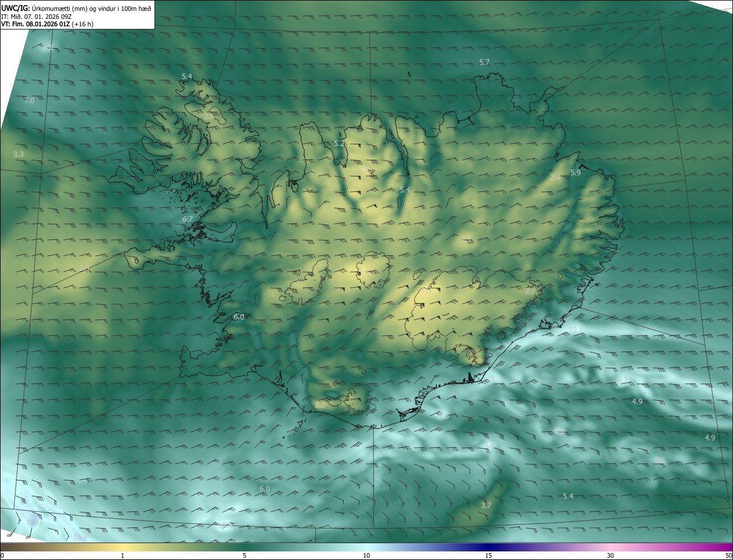Click the 5.7 value label on the map

(484, 62)
